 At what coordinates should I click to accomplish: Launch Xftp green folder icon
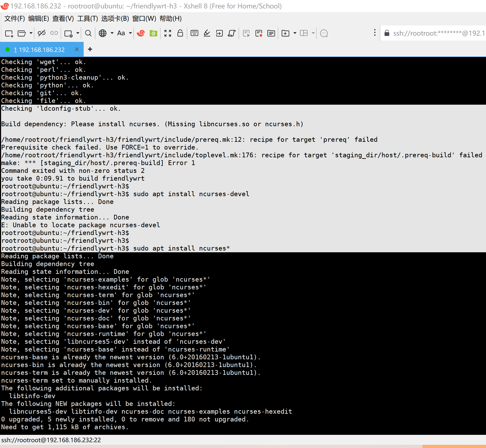[153, 33]
